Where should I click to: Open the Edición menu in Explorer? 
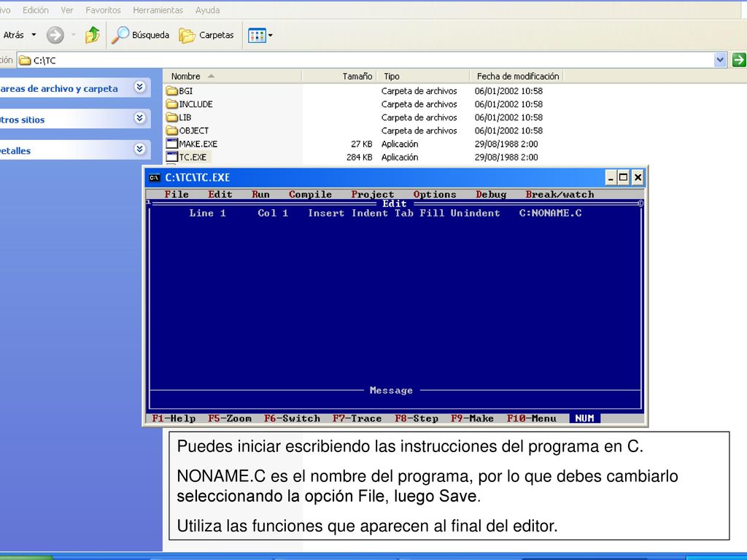click(35, 10)
